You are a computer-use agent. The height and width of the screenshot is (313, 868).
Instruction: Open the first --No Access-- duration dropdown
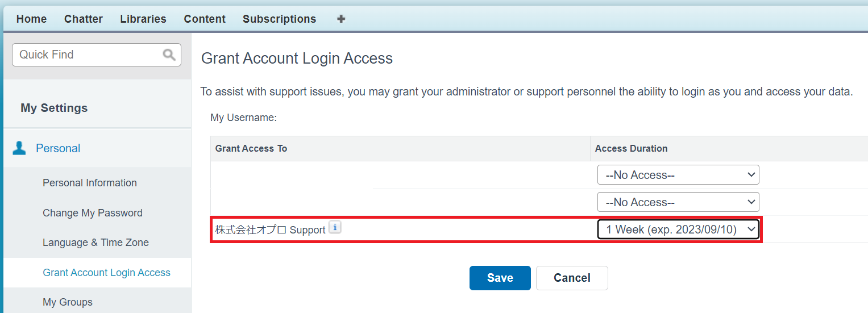[678, 175]
